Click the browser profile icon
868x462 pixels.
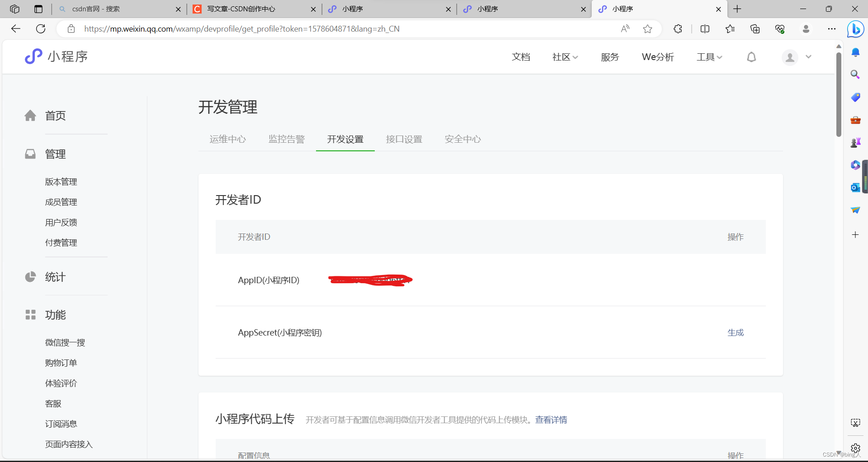pos(806,29)
